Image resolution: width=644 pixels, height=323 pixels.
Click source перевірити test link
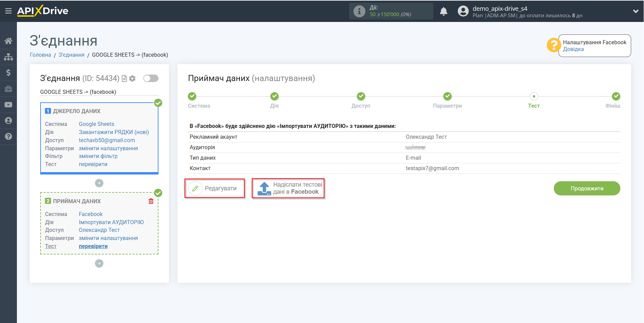pos(93,164)
